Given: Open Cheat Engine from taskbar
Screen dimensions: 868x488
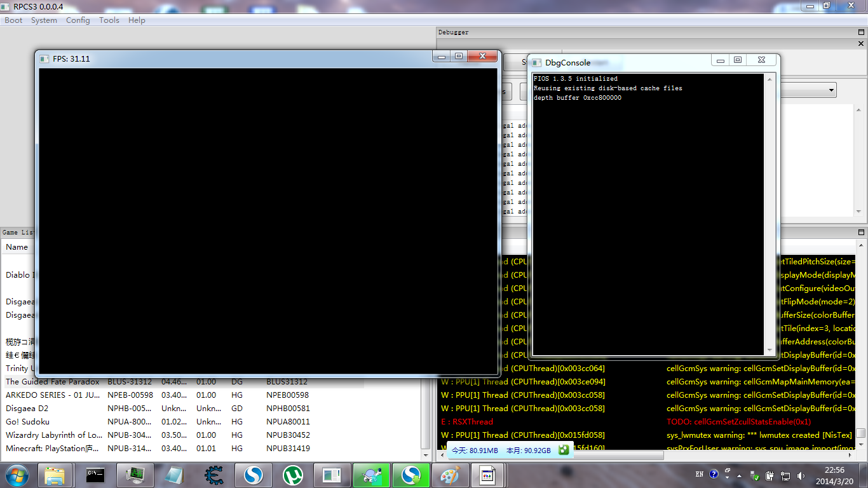Looking at the screenshot, I should tap(213, 475).
